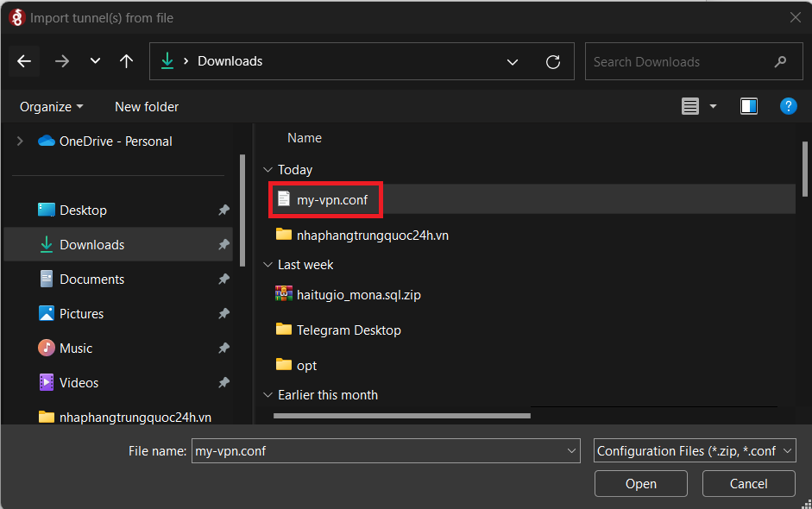The height and width of the screenshot is (509, 812).
Task: Click the pin icon beside Pictures
Action: [223, 313]
